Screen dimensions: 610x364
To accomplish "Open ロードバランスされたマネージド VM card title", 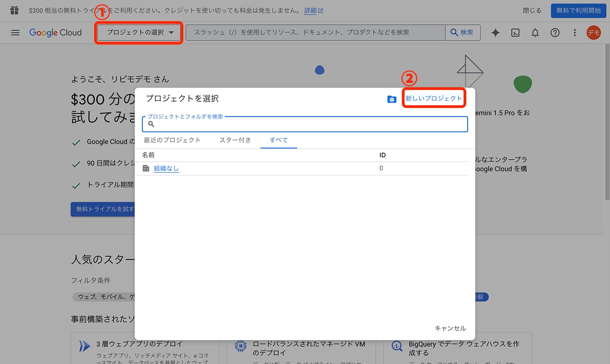I will (x=309, y=348).
